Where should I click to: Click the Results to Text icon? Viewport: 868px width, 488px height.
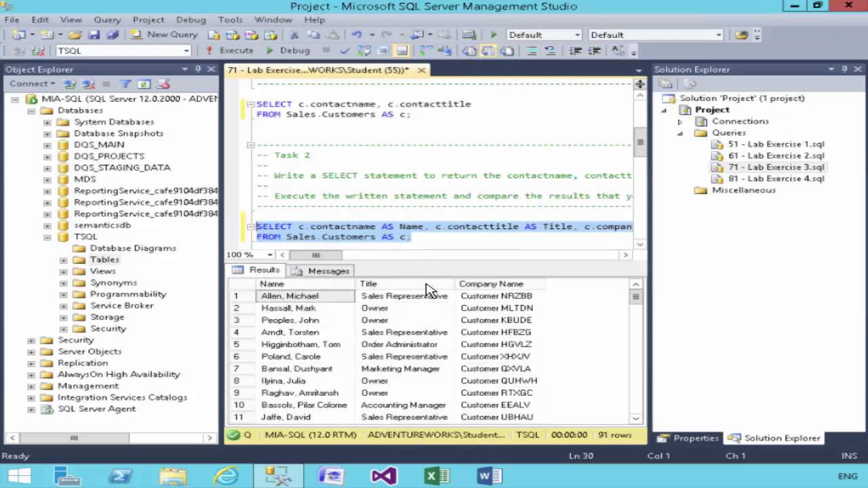(469, 50)
